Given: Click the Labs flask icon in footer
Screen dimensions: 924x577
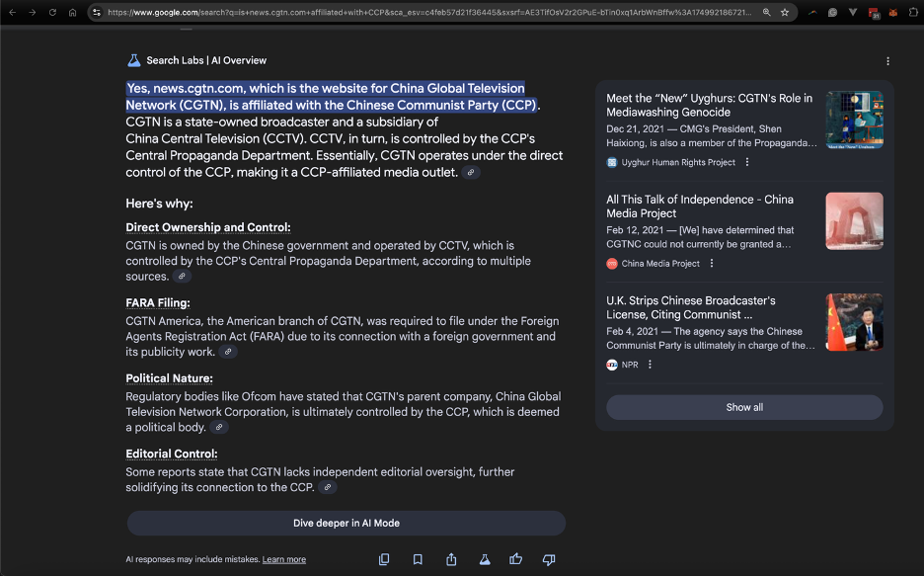Looking at the screenshot, I should pyautogui.click(x=485, y=559).
